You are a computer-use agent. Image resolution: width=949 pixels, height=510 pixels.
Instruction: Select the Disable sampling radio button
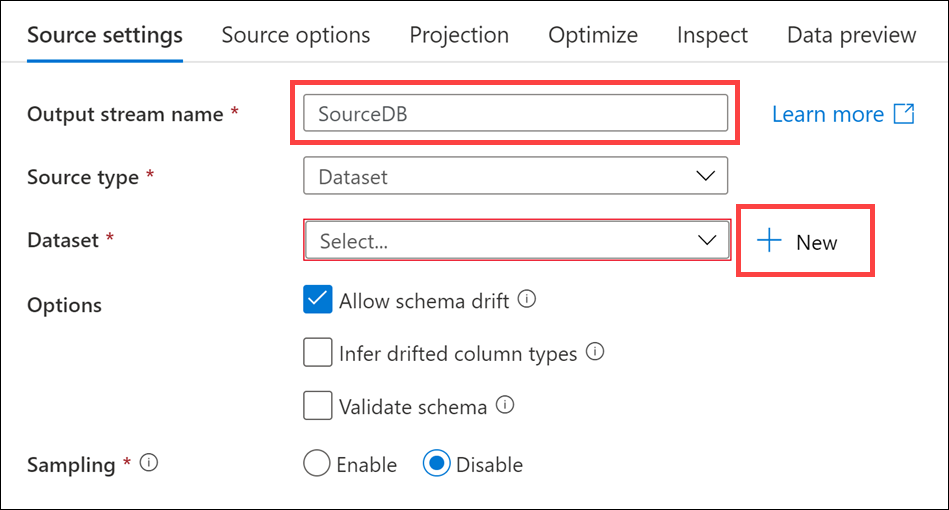point(436,463)
